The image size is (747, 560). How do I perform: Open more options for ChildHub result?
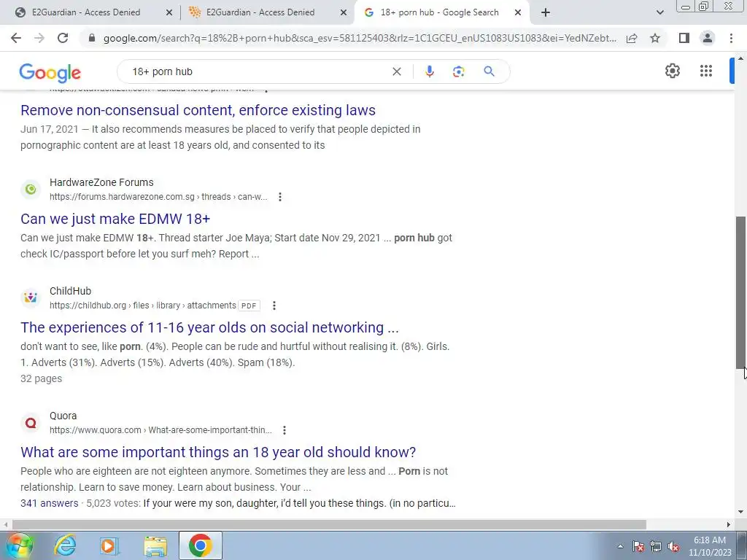(x=274, y=306)
